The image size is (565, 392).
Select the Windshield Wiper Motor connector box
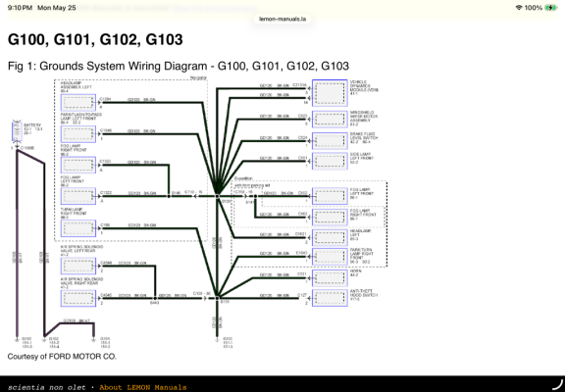(330, 120)
